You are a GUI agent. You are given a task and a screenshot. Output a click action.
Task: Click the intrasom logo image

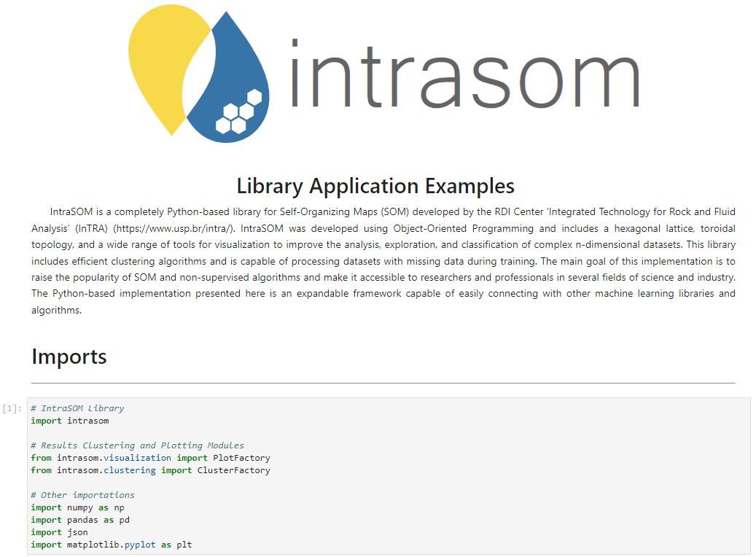tap(383, 74)
